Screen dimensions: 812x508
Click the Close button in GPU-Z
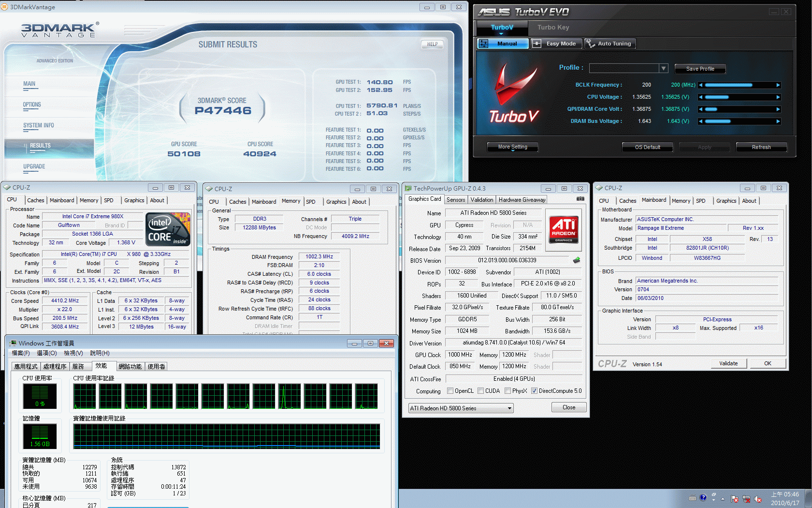coord(569,407)
